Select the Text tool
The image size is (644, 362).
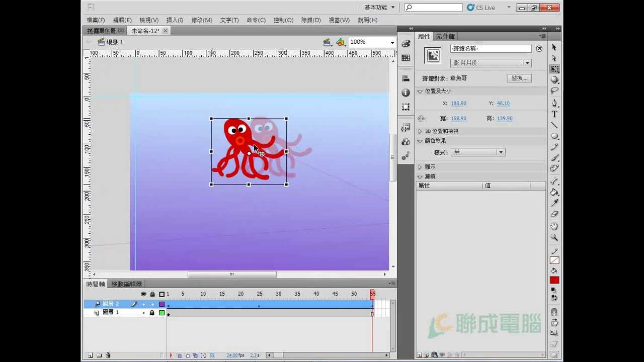pyautogui.click(x=554, y=114)
